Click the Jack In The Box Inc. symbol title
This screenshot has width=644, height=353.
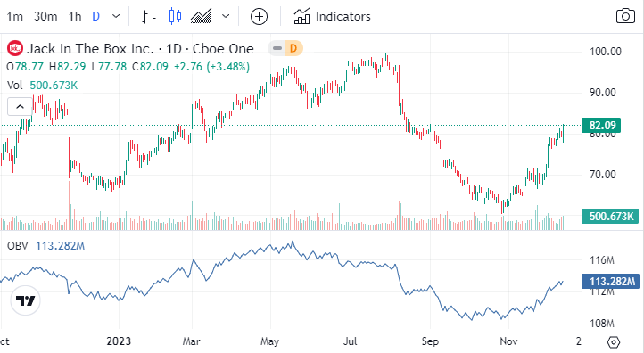point(91,49)
